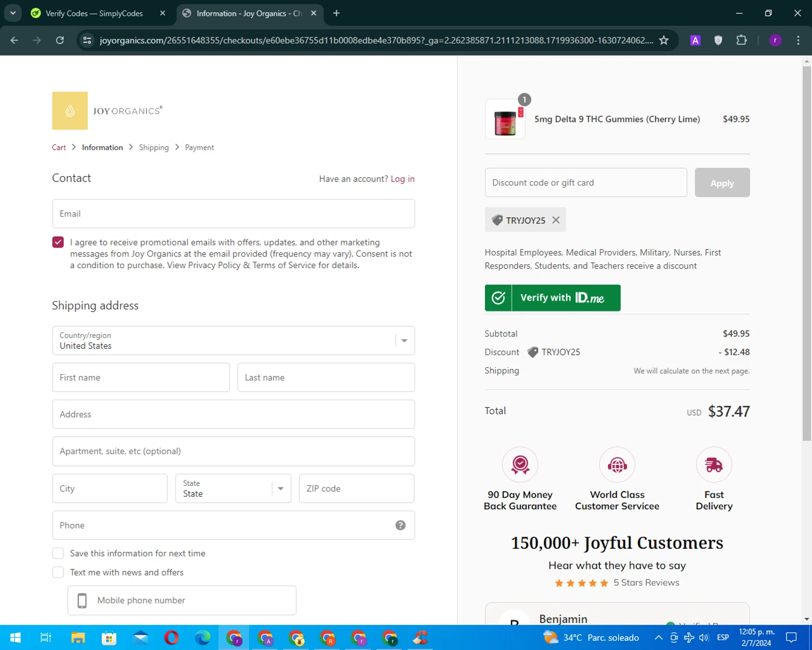Screen dimensions: 812x650
Task: Click the City input field
Action: tap(110, 488)
